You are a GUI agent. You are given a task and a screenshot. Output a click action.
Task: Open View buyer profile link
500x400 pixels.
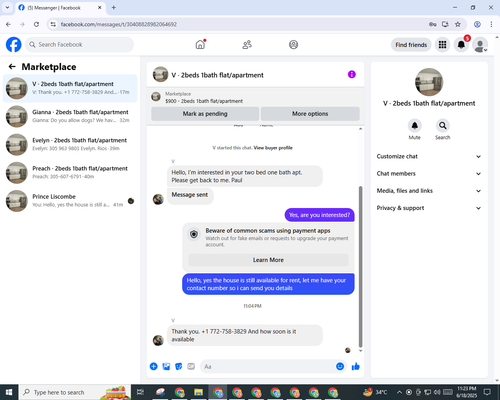coord(273,148)
